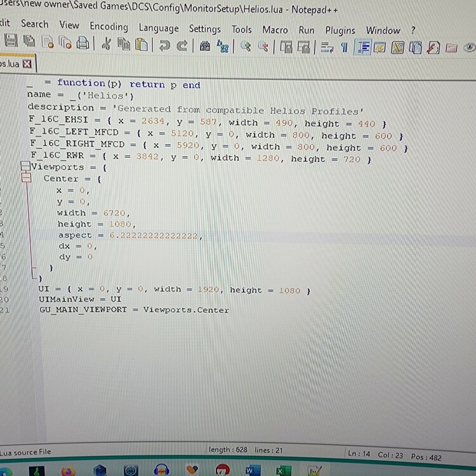476x476 pixels.
Task: Click the Save file toolbar icon
Action: click(x=11, y=41)
